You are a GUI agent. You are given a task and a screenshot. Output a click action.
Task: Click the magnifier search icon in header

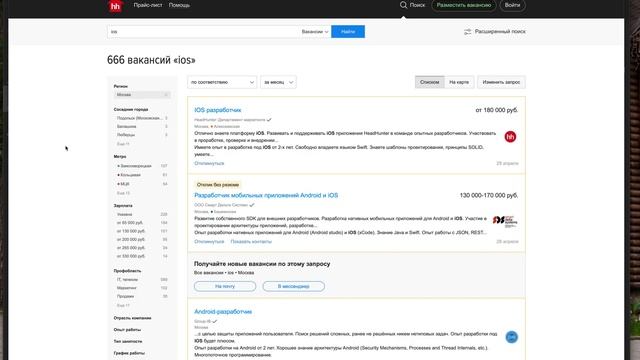[x=403, y=5]
